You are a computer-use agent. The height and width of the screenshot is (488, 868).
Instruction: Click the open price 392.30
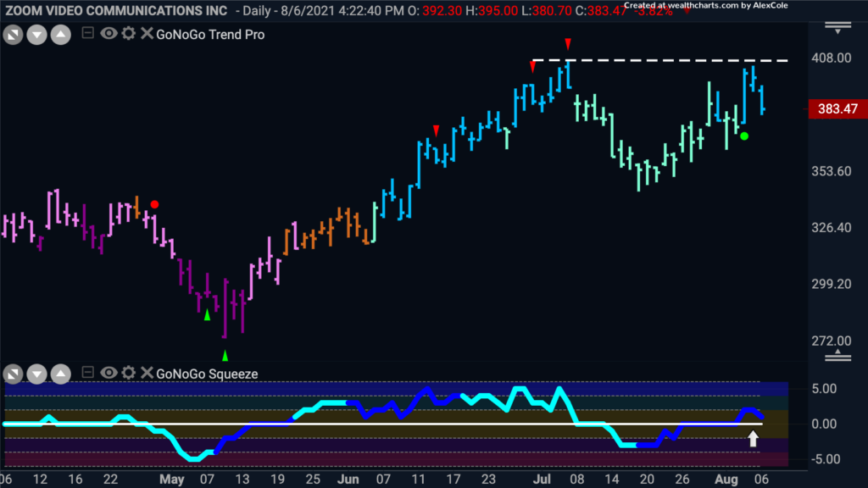click(x=442, y=10)
